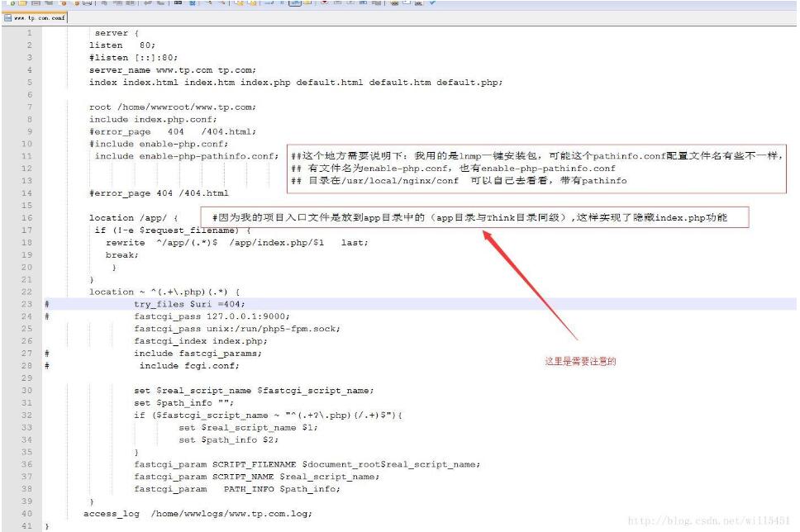Click the rewrite rule line of code

coord(236,243)
